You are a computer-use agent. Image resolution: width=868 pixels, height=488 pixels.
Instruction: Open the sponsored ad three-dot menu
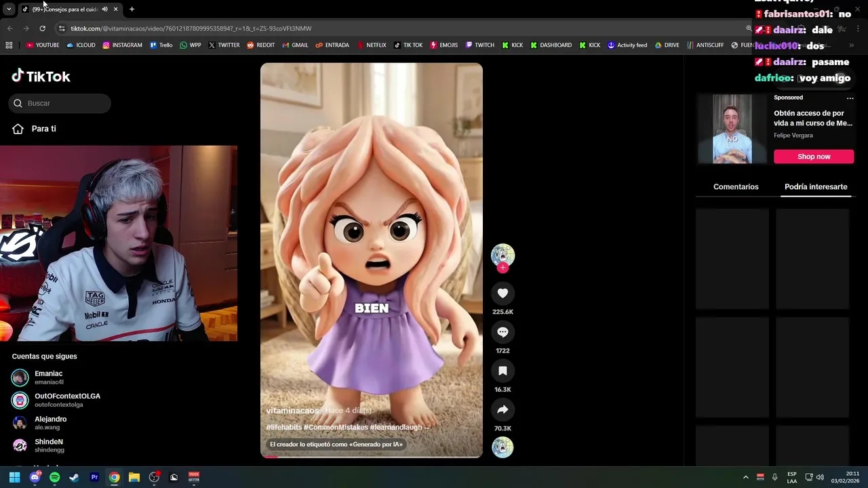[x=850, y=98]
